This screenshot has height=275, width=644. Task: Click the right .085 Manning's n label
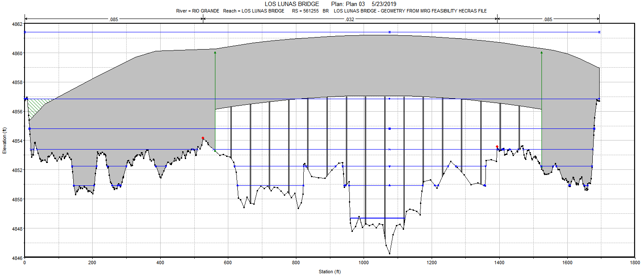(548, 19)
